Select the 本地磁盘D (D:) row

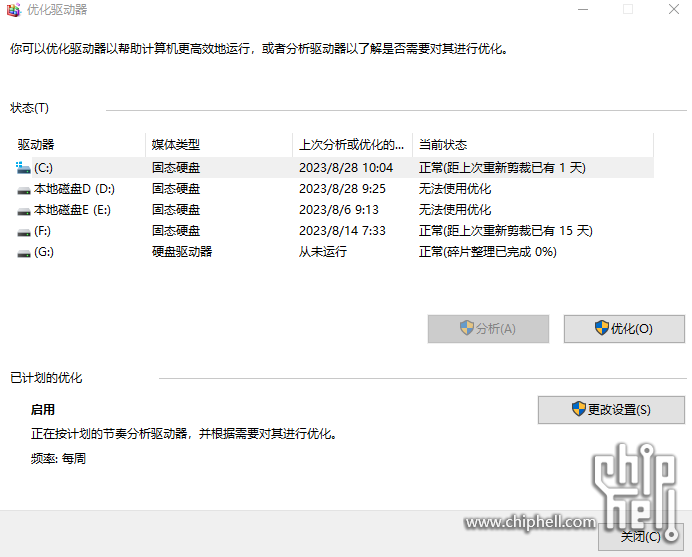tap(334, 189)
